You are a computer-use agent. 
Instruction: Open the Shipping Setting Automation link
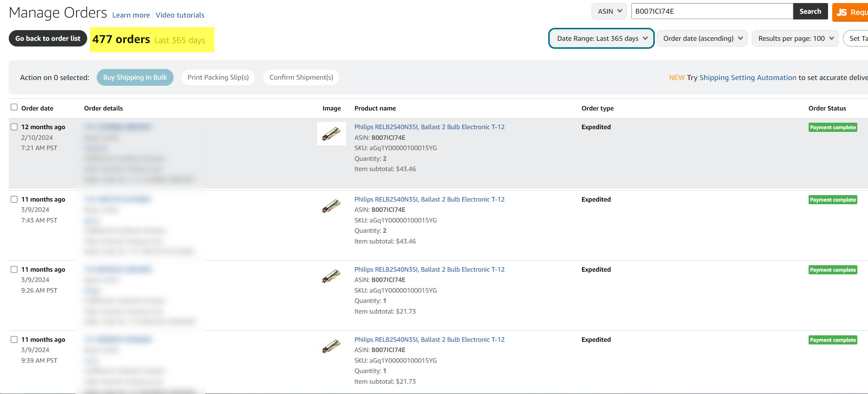click(x=748, y=78)
